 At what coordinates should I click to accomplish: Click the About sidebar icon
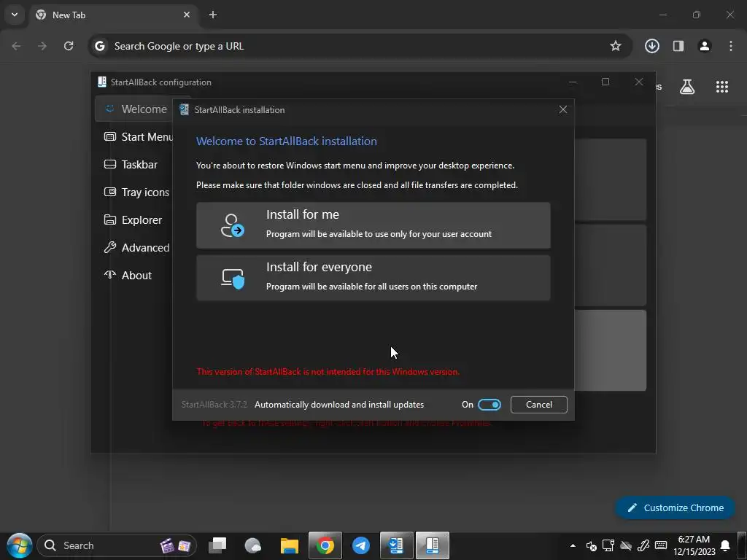coord(110,275)
